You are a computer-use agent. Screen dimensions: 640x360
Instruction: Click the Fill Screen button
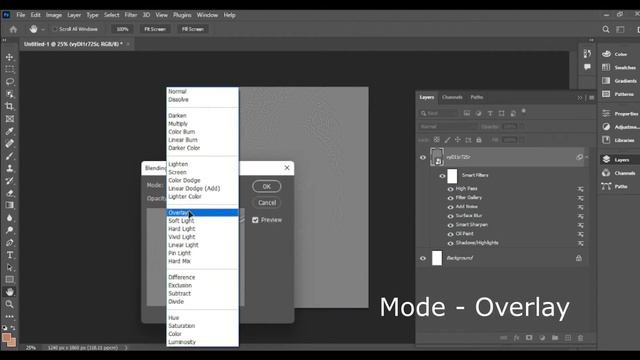click(x=193, y=29)
